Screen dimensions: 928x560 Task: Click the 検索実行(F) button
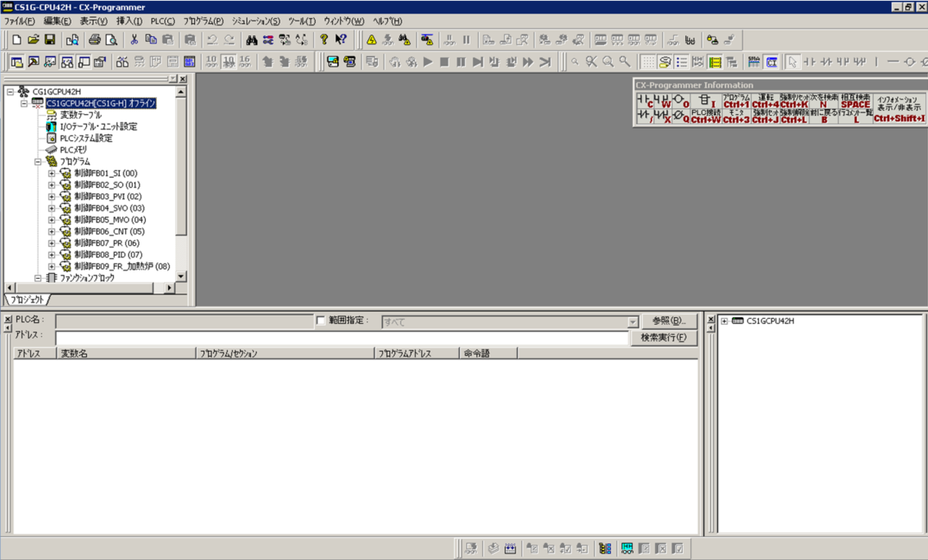tap(663, 337)
